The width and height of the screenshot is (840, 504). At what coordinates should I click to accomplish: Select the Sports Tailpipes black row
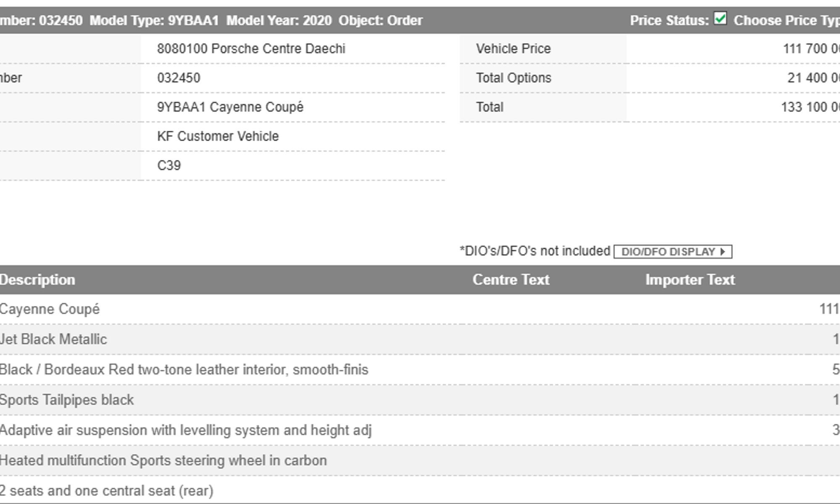pyautogui.click(x=67, y=400)
